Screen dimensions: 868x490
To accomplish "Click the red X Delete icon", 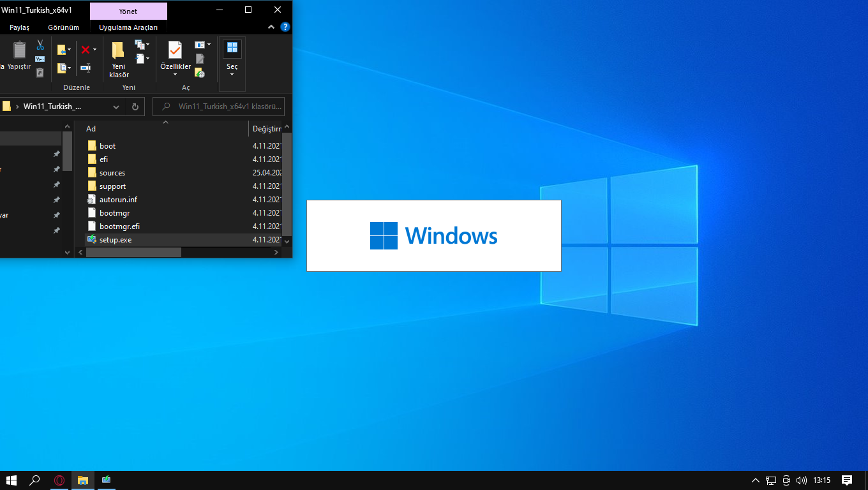I will pos(85,50).
